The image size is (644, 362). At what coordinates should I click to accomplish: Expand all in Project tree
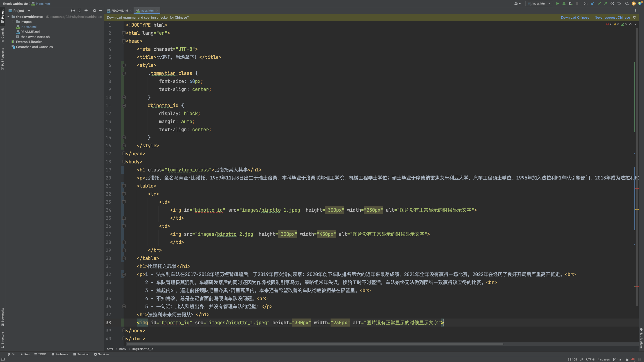[x=79, y=11]
